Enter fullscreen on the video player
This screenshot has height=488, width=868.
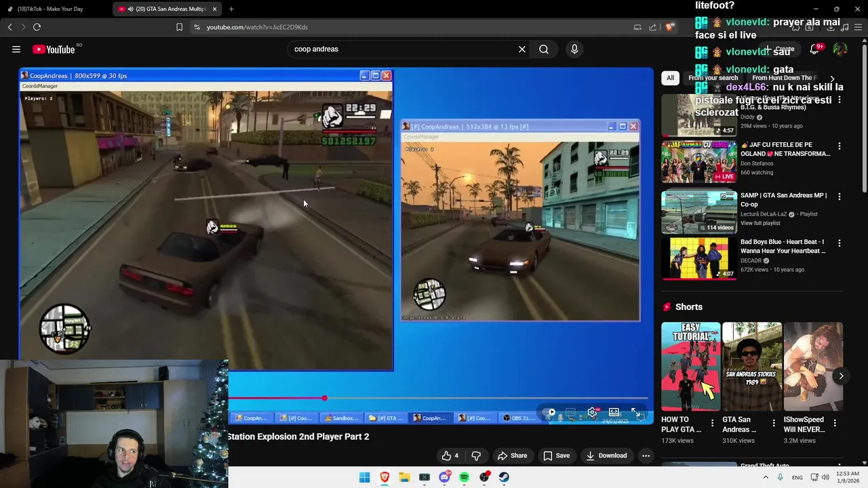click(635, 412)
